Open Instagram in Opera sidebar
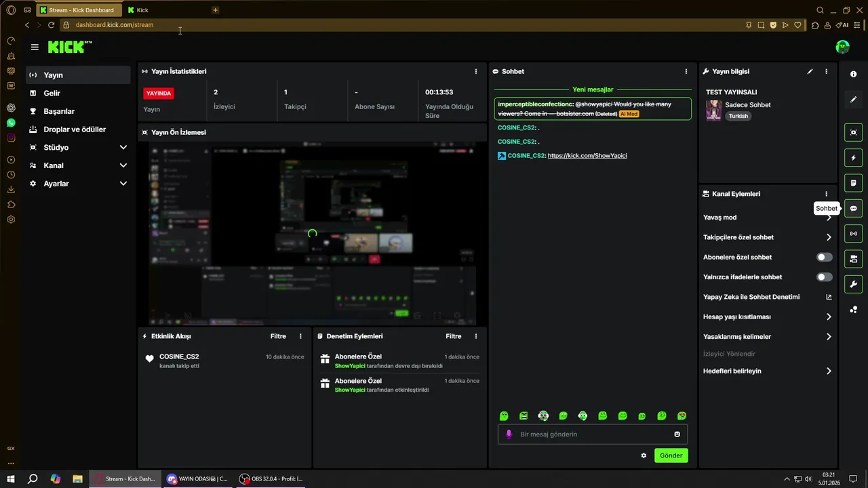 pyautogui.click(x=11, y=138)
